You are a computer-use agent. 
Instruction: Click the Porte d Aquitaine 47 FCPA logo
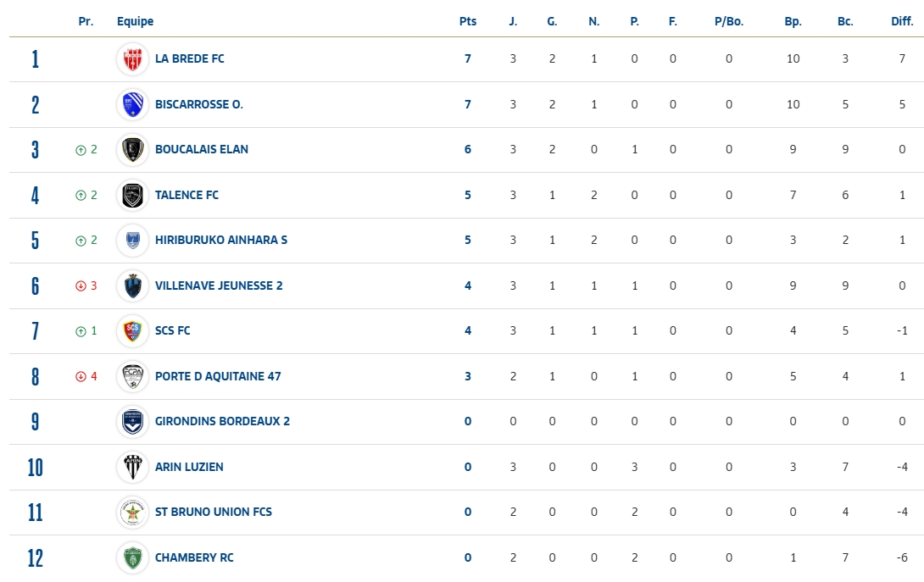tap(132, 376)
